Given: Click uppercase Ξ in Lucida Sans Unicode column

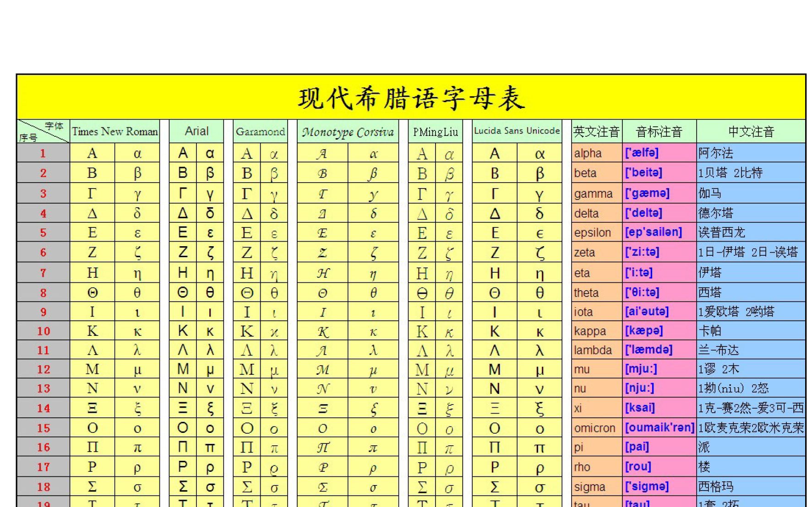Looking at the screenshot, I should click(x=495, y=408).
